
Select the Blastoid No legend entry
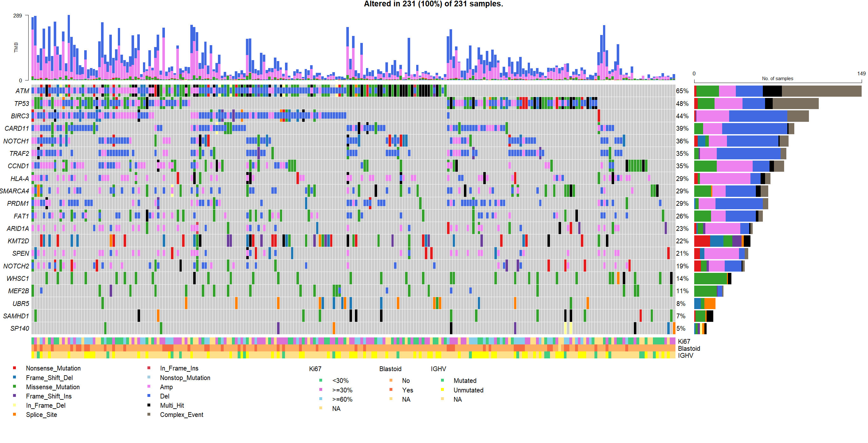coord(406,381)
